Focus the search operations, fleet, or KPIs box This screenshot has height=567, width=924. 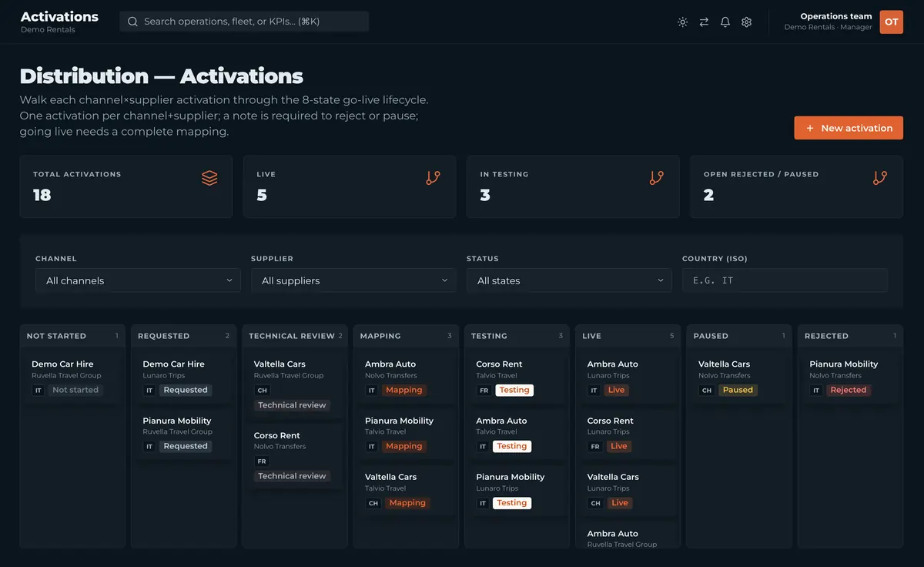pyautogui.click(x=244, y=22)
